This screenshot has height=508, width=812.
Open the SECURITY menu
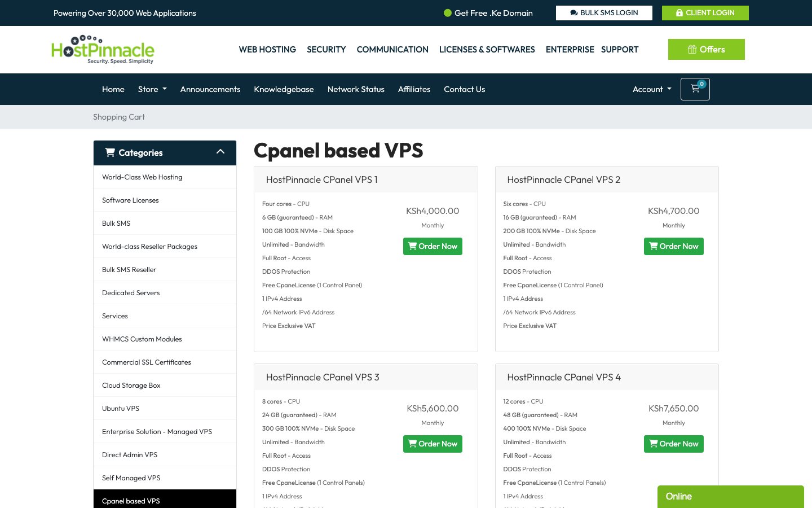click(326, 50)
